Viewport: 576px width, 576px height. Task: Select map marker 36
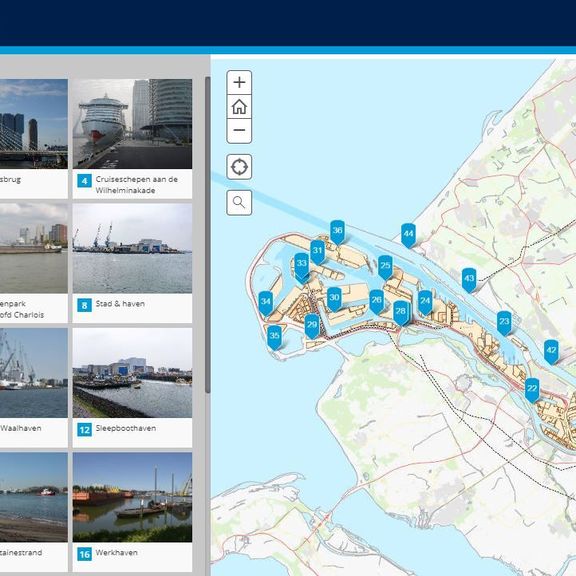tap(337, 232)
